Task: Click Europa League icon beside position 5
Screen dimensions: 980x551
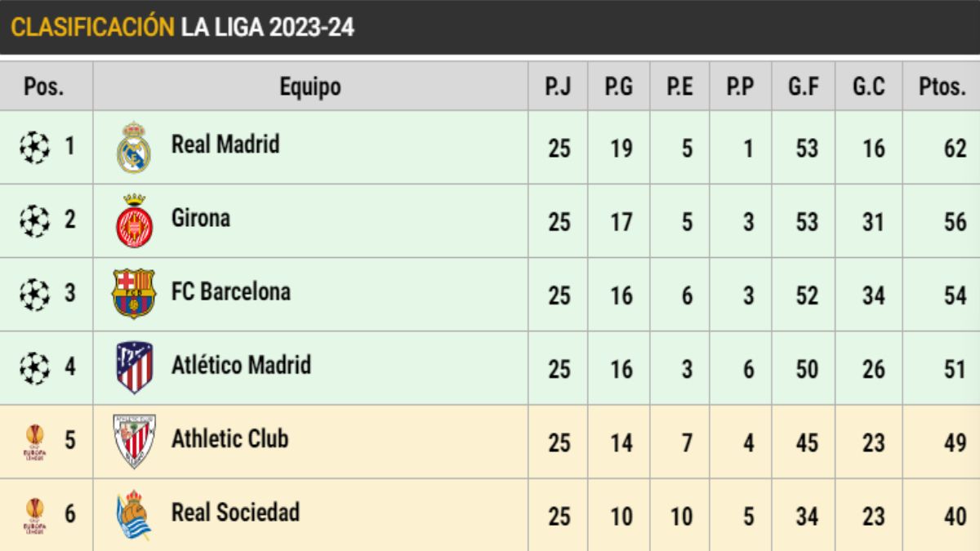Action: coord(35,442)
